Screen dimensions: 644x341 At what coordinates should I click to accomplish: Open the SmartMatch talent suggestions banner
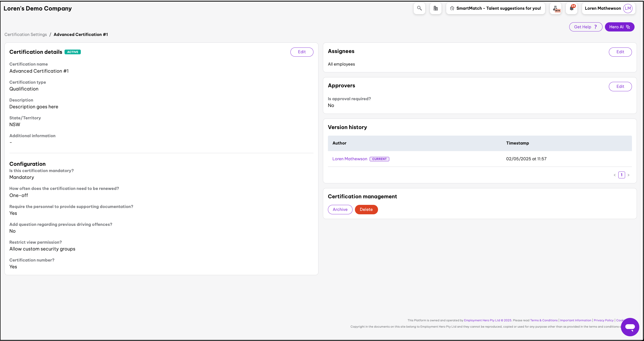point(495,8)
